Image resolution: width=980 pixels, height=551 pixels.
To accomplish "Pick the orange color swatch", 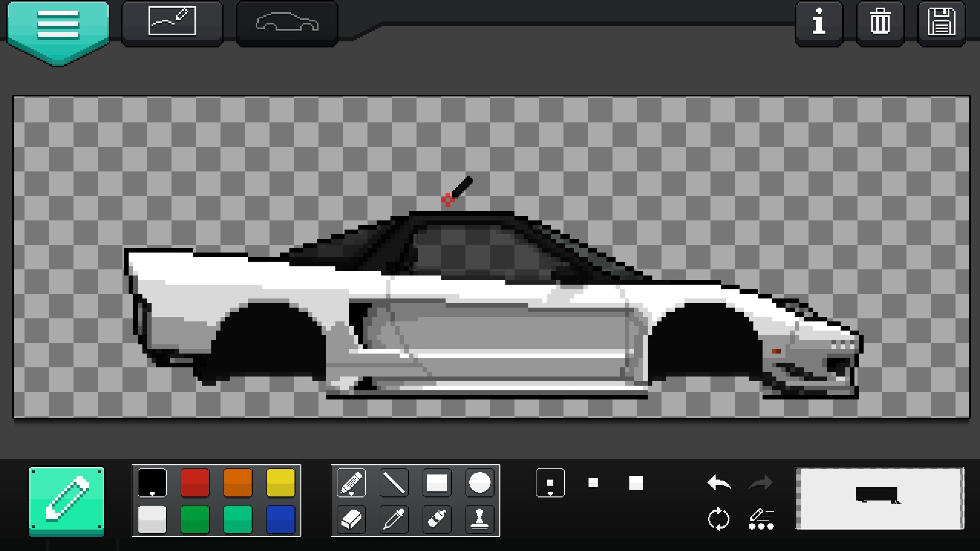I will tap(238, 483).
